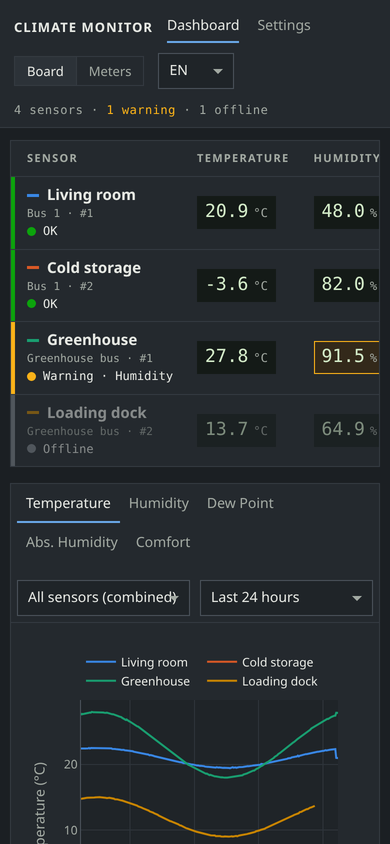Open the All sensors (combined) dropdown
This screenshot has height=844, width=390.
coord(103,597)
